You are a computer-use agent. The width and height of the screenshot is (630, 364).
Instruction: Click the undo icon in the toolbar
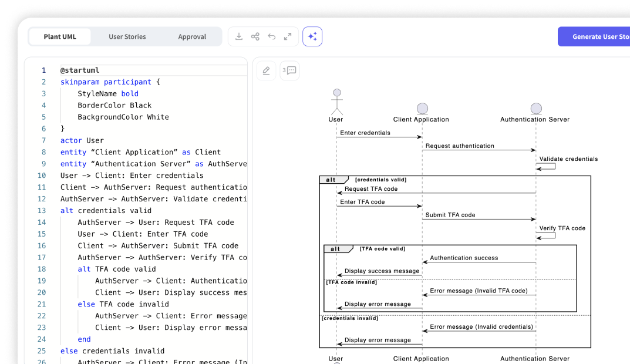(x=271, y=36)
